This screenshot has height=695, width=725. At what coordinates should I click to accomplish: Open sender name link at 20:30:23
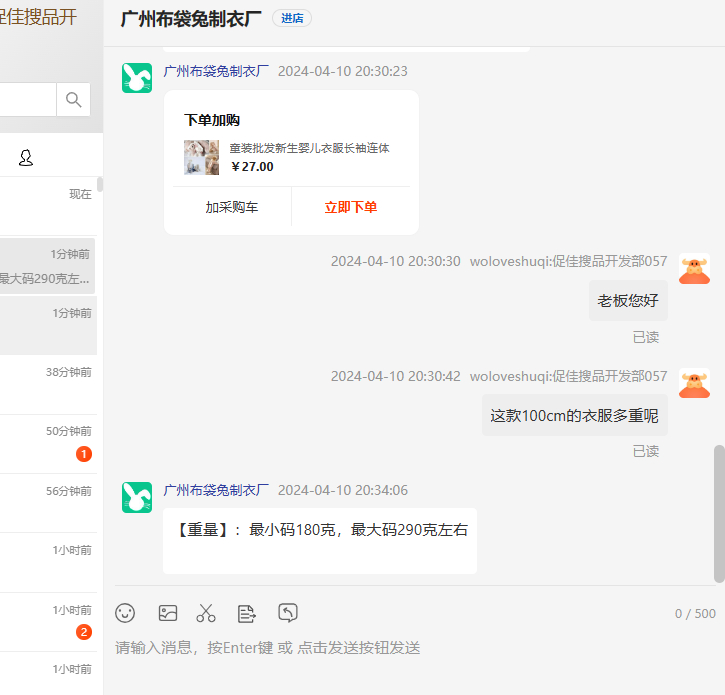point(216,71)
